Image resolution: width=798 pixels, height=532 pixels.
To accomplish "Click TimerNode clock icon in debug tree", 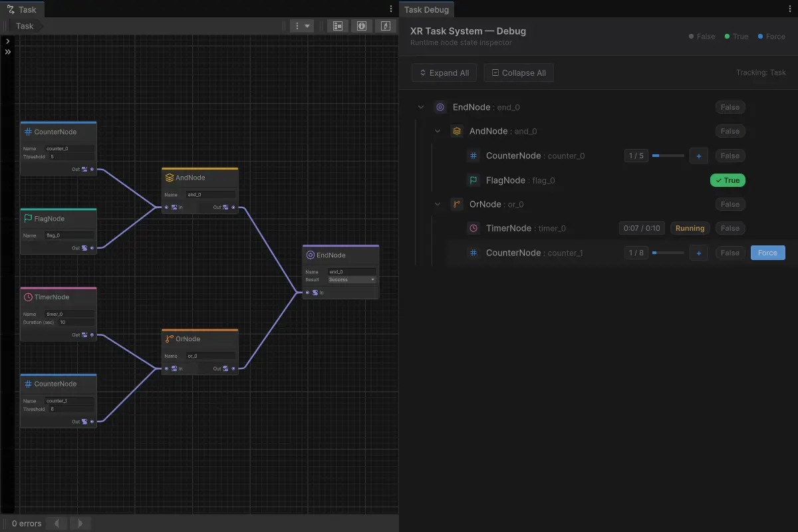I will [473, 228].
